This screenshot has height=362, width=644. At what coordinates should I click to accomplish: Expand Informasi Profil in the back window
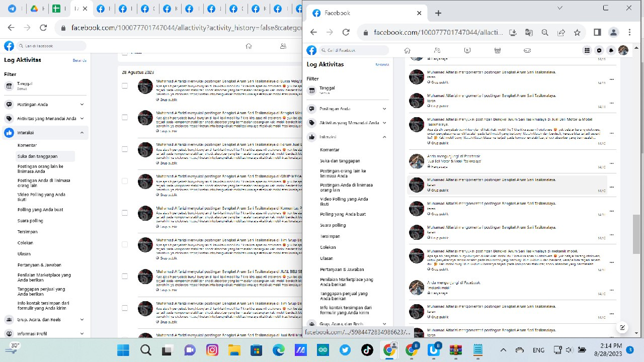tap(45, 333)
